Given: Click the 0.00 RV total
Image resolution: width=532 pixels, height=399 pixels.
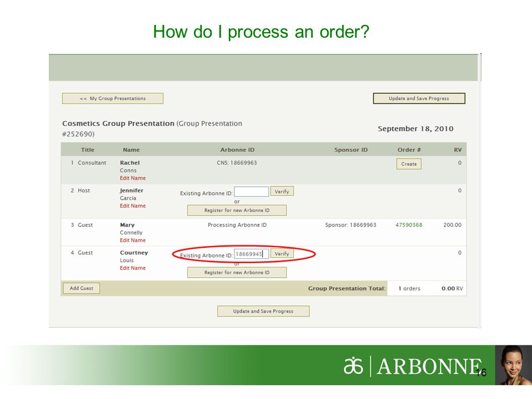Looking at the screenshot, I should [452, 288].
